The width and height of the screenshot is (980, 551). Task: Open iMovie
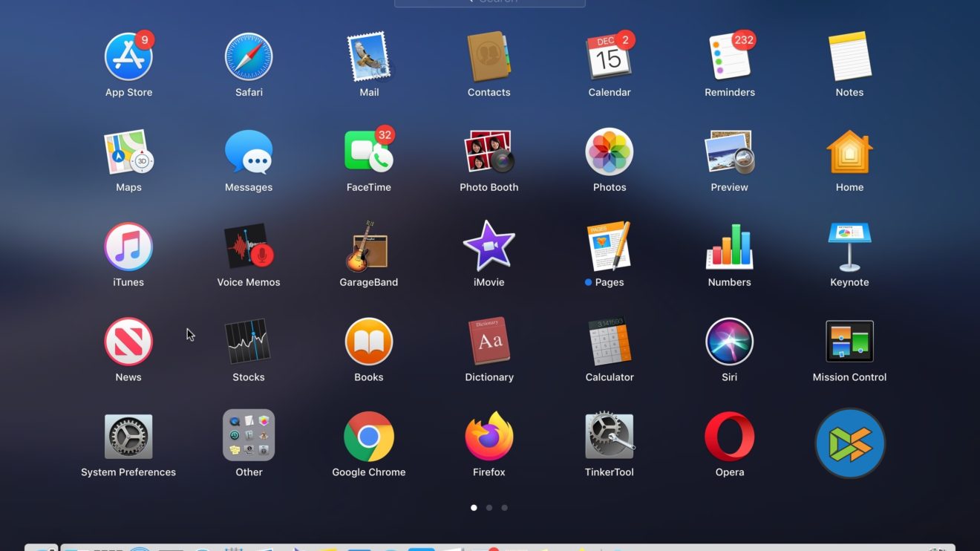click(489, 247)
